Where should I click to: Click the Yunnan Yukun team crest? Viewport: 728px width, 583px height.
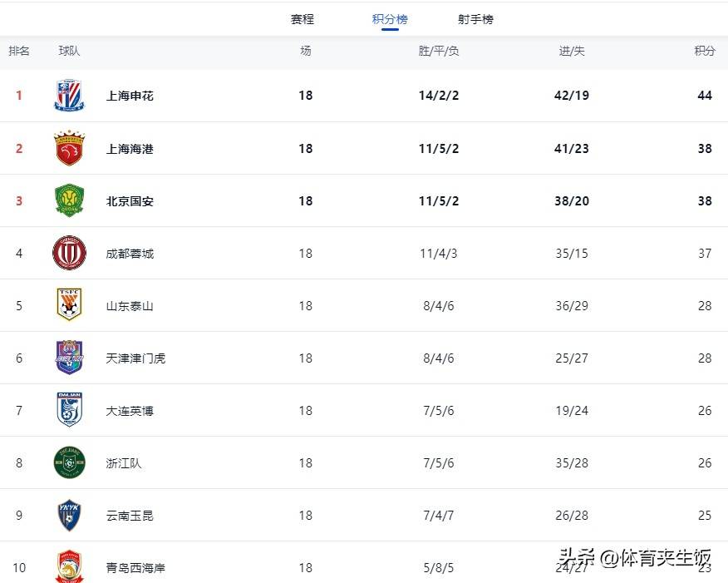[69, 515]
